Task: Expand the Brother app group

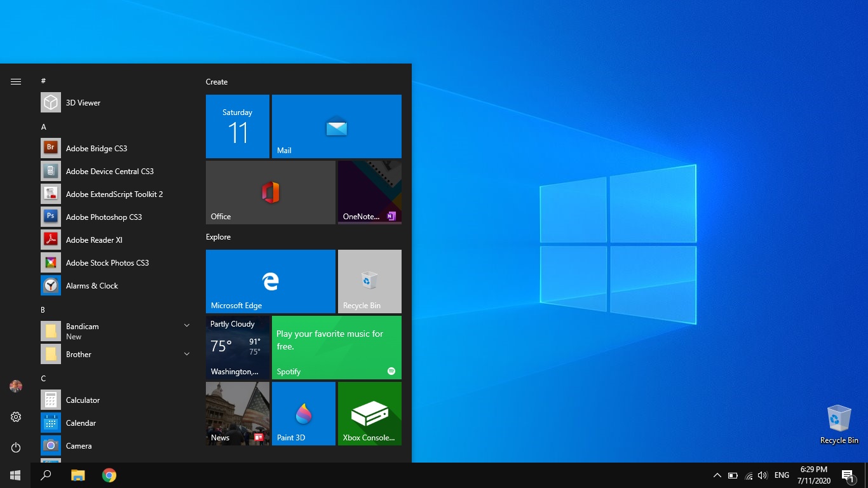Action: [x=186, y=354]
